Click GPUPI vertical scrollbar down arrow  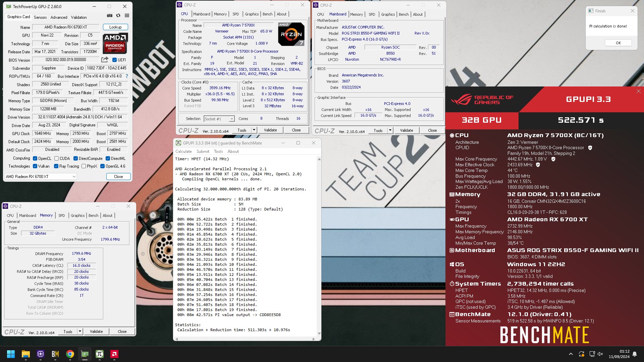coord(319,334)
